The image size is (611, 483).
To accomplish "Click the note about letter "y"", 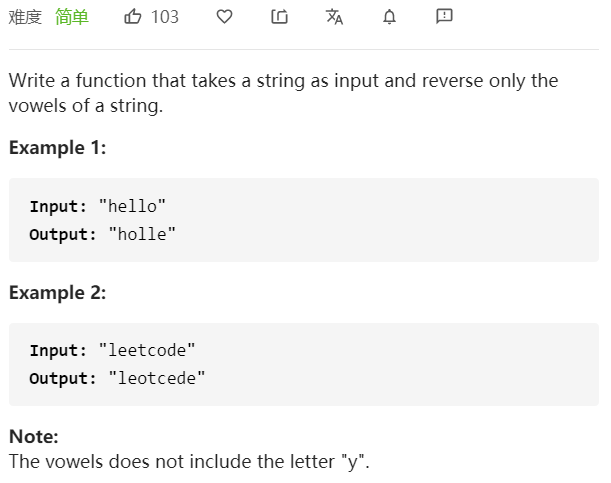I will [x=189, y=462].
